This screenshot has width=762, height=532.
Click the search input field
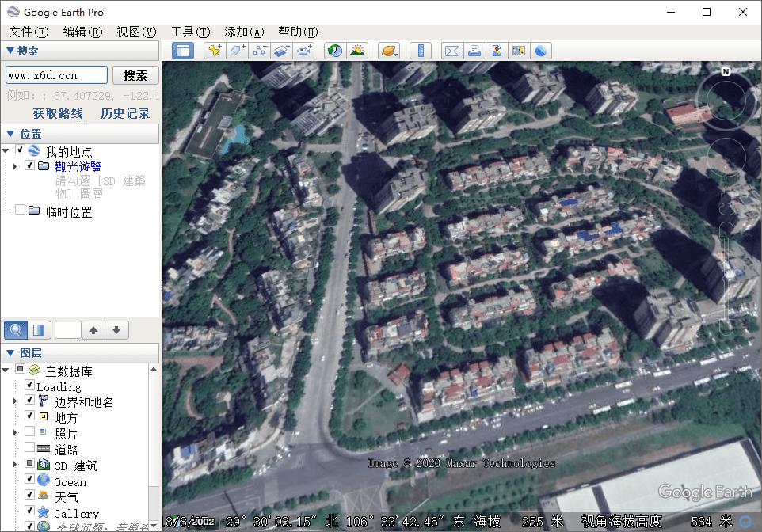56,75
